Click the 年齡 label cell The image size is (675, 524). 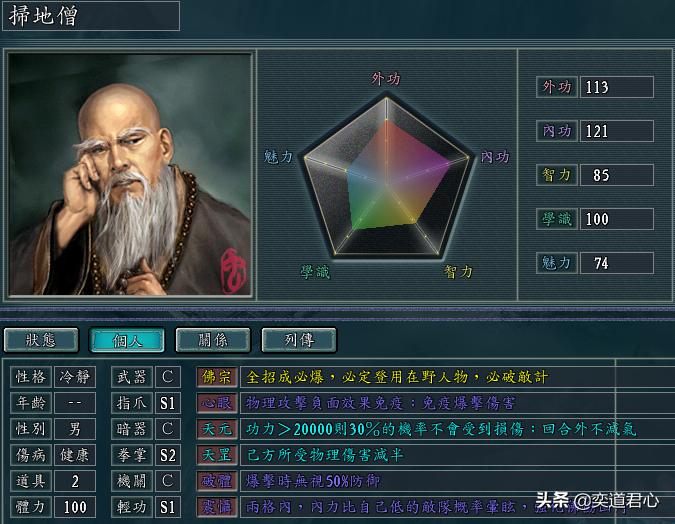click(x=31, y=403)
